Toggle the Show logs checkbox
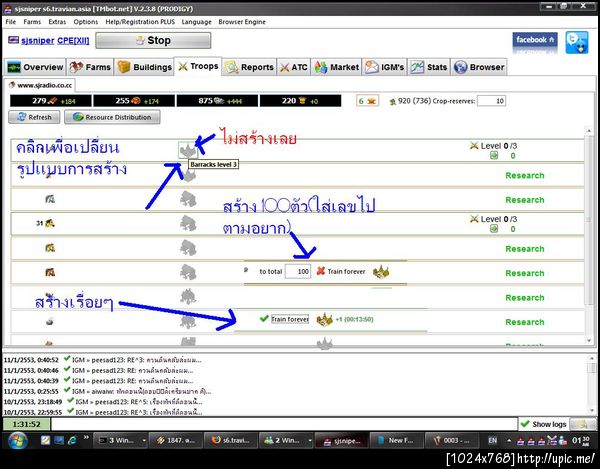Viewport: 600px width, 469px height. pyautogui.click(x=525, y=424)
